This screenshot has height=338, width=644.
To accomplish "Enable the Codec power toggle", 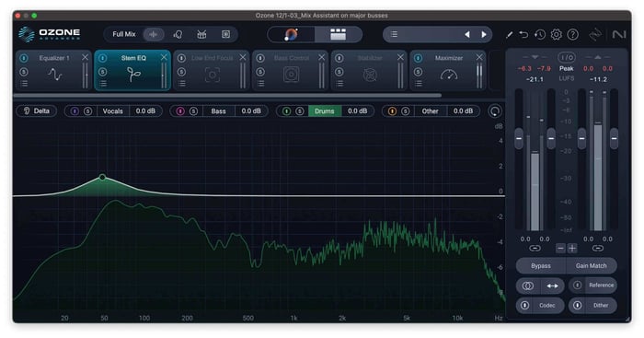I will click(525, 305).
